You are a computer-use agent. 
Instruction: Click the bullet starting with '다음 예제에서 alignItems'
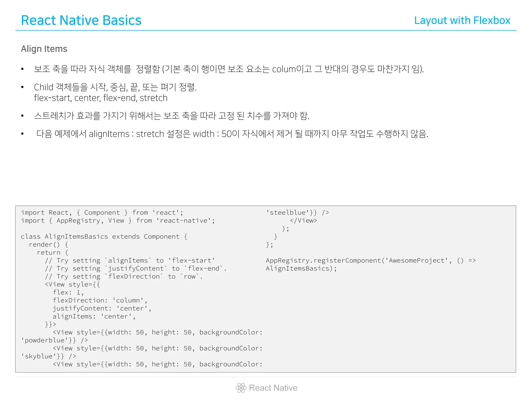(232, 134)
